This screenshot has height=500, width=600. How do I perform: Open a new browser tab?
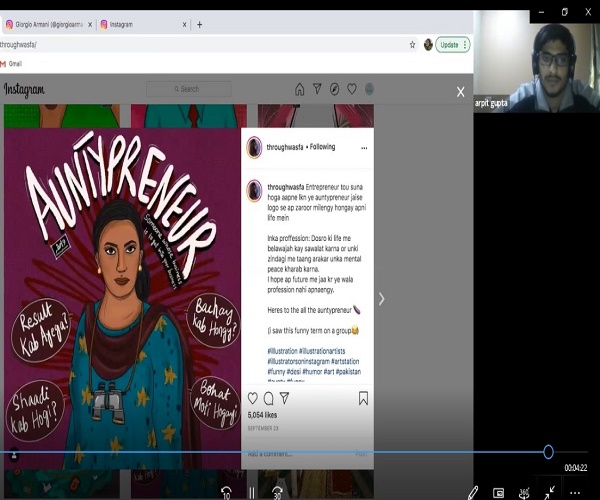click(x=199, y=24)
